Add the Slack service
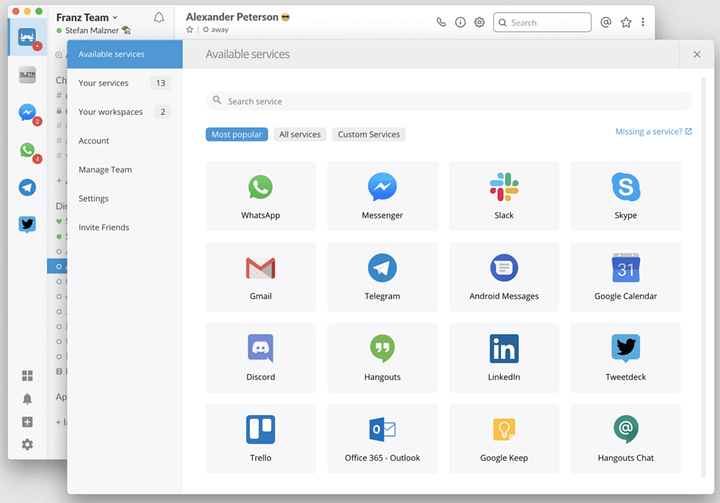 click(x=504, y=196)
